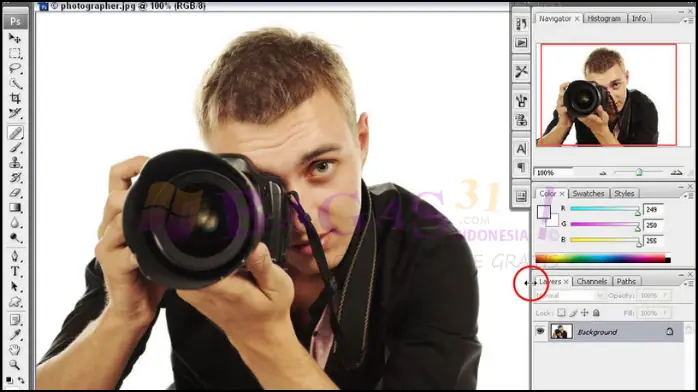Select the Custom Shape tool
The height and width of the screenshot is (392, 698).
click(15, 302)
